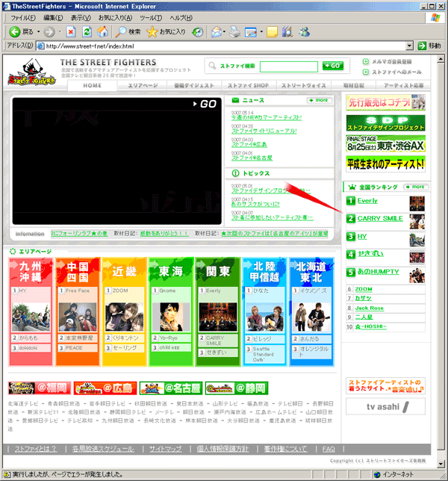This screenshot has height=481, width=448.
Task: Expand the Mail button dropdown arrow
Action: pyautogui.click(x=225, y=31)
